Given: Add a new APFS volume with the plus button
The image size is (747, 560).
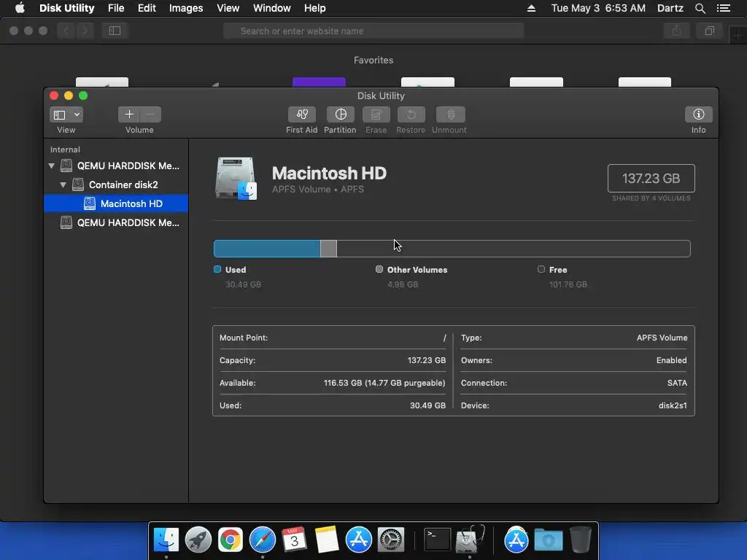Looking at the screenshot, I should pos(128,114).
